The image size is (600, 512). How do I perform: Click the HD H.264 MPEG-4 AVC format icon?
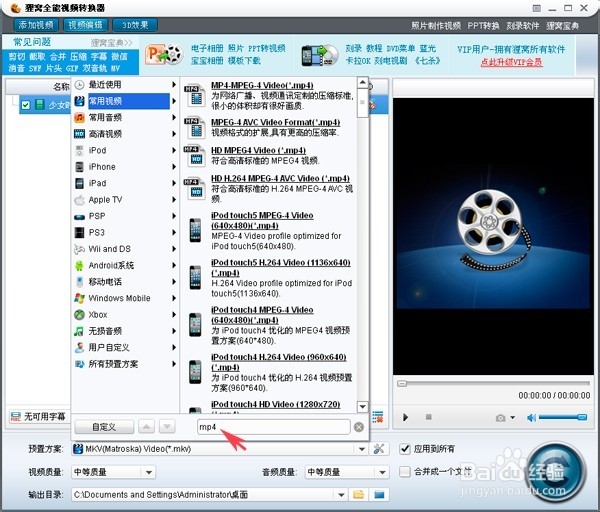click(195, 189)
